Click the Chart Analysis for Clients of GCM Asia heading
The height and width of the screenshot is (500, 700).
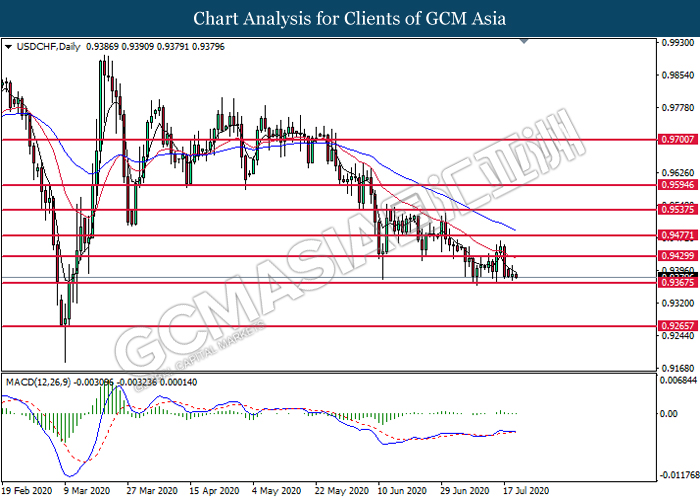(x=350, y=18)
